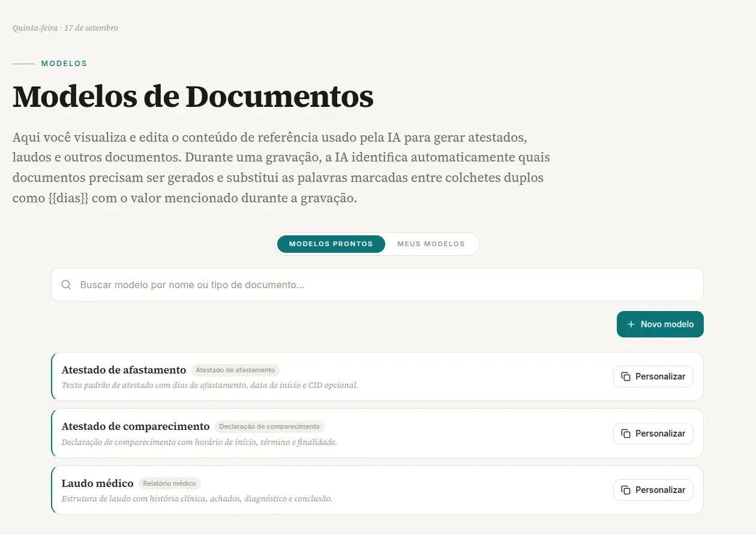Click description 'Declaração de comparecimento com horário'
Viewport: 756px width, 535px height.
pos(199,442)
